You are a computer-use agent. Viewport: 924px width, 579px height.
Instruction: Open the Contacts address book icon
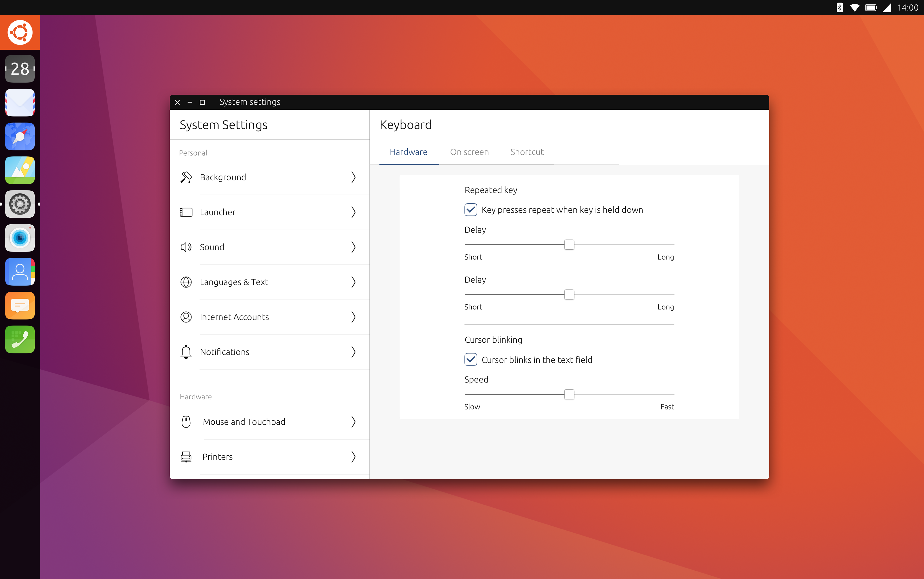click(x=20, y=271)
